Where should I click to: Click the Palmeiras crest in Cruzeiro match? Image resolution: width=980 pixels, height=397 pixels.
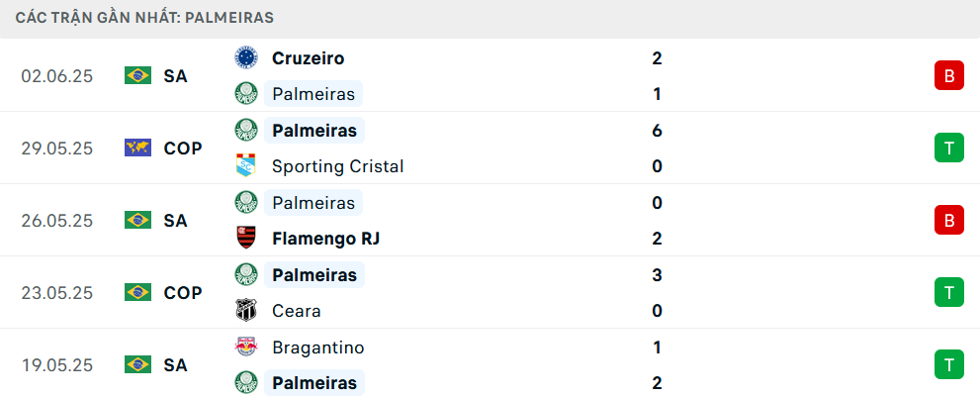tap(245, 94)
